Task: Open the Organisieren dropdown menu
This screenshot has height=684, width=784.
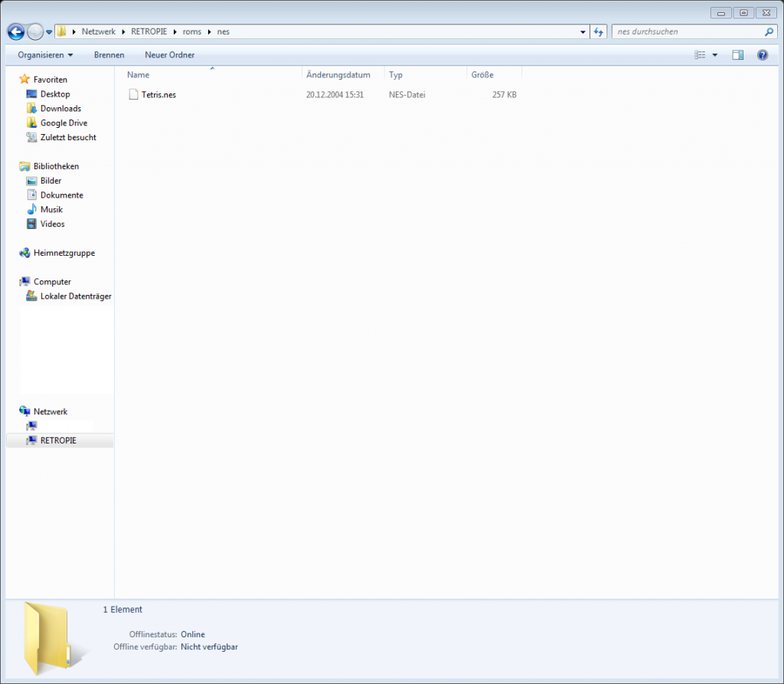Action: (x=45, y=55)
